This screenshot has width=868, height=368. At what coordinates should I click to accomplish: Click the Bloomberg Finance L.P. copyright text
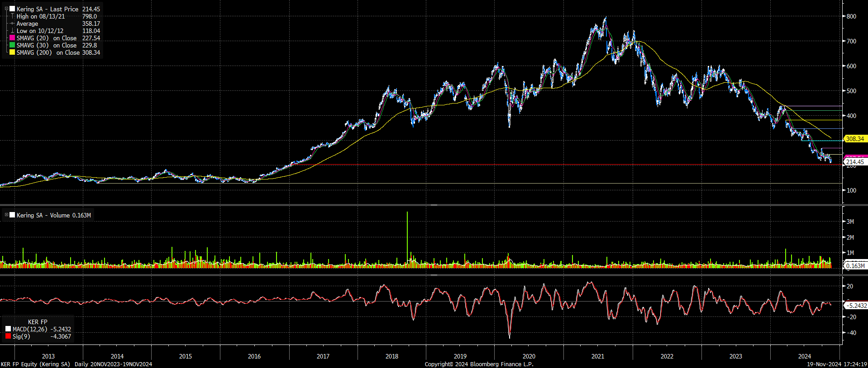[x=479, y=364]
